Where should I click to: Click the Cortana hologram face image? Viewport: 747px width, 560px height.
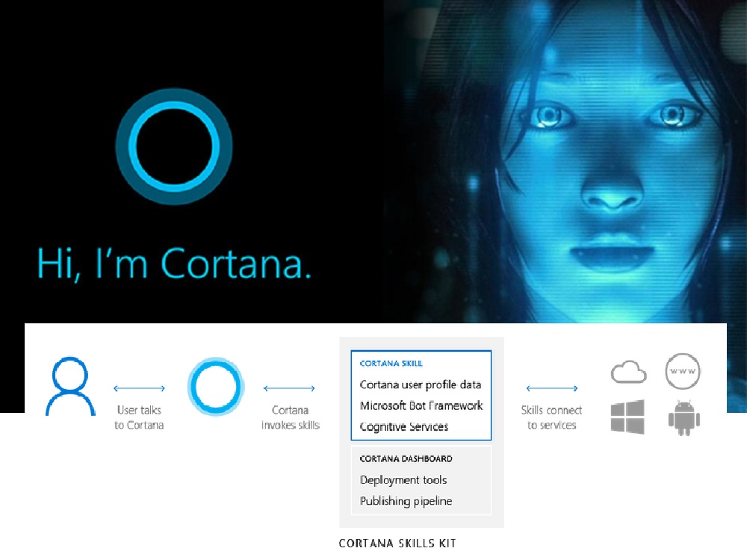click(x=565, y=161)
